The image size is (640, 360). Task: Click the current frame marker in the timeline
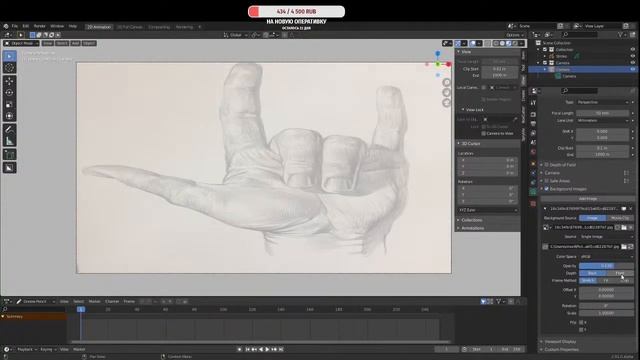[x=81, y=309]
